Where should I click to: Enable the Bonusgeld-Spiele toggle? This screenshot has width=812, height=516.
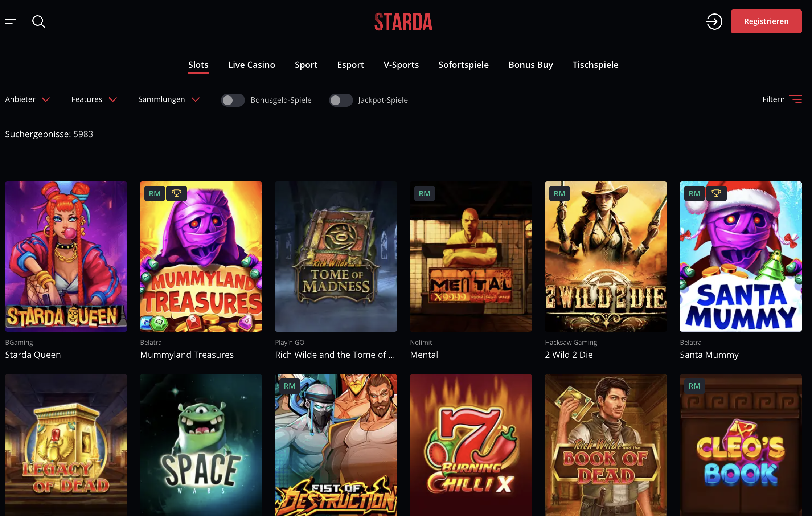point(233,100)
